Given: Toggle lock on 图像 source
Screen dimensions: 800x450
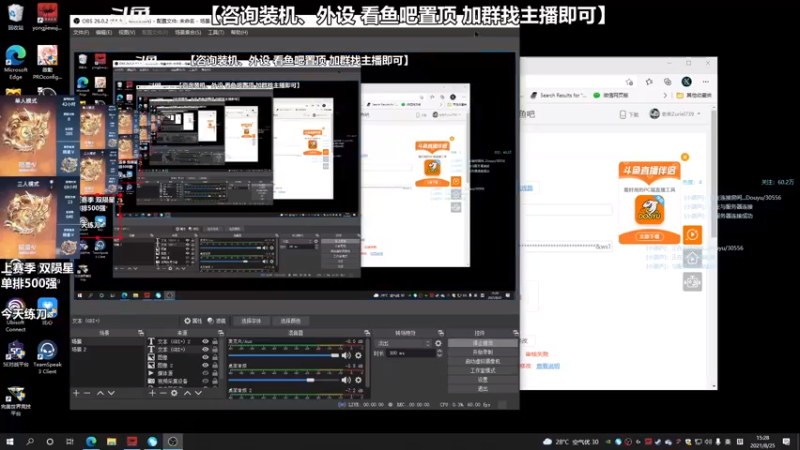Looking at the screenshot, I should click(x=215, y=357).
